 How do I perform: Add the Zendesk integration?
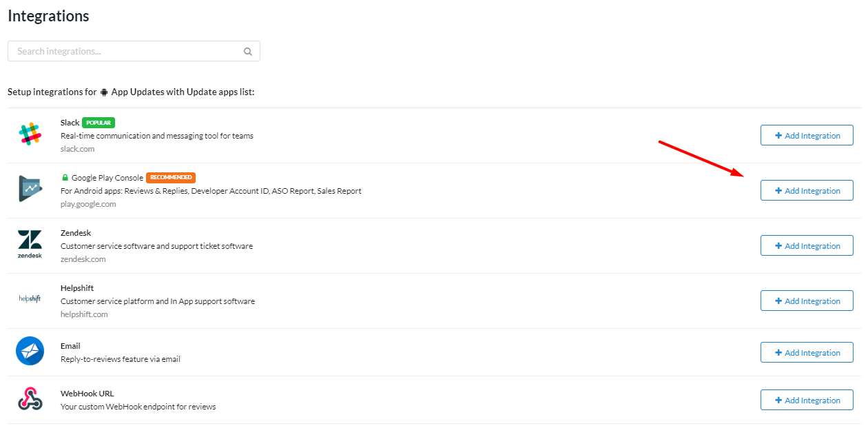(x=807, y=246)
